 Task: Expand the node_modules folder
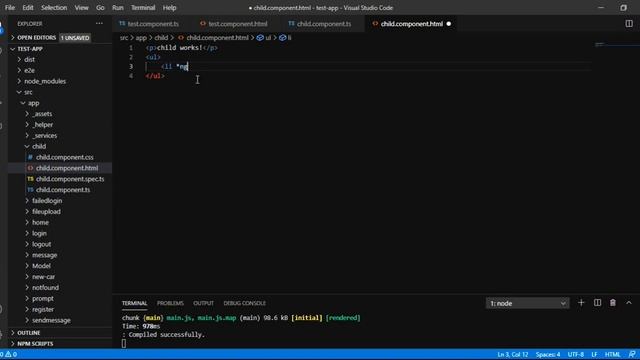pyautogui.click(x=45, y=81)
